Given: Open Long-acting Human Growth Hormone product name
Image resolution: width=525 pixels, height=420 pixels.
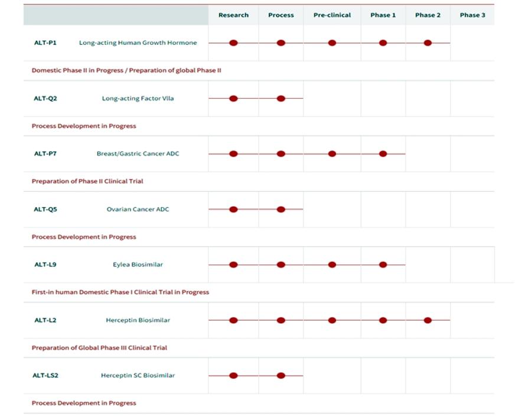Looking at the screenshot, I should tap(138, 43).
